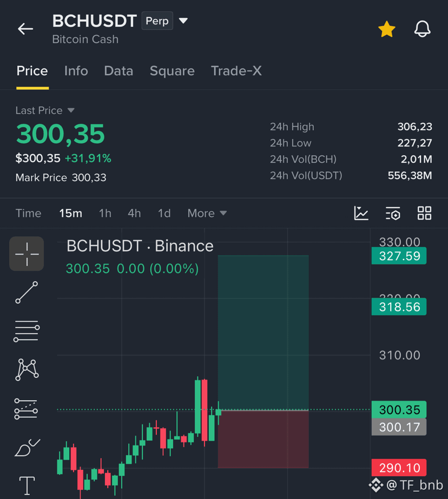Select the trend line drawing tool
Viewport: 448px width, 499px height.
point(27,292)
